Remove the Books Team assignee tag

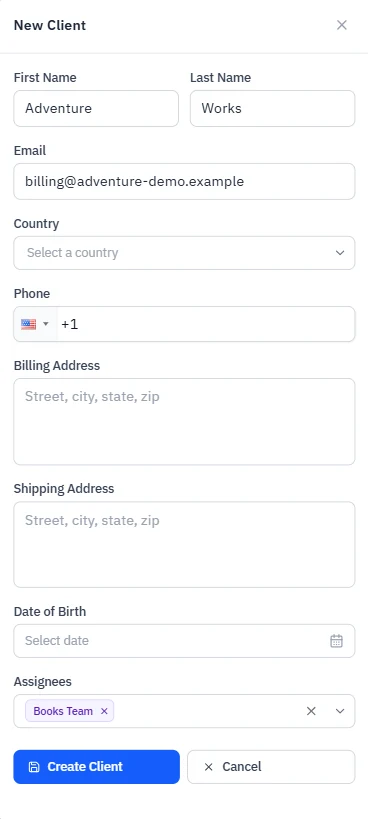coord(104,711)
